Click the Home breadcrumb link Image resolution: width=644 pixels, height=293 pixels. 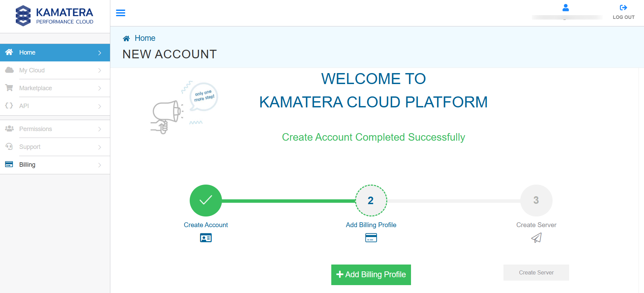[145, 38]
